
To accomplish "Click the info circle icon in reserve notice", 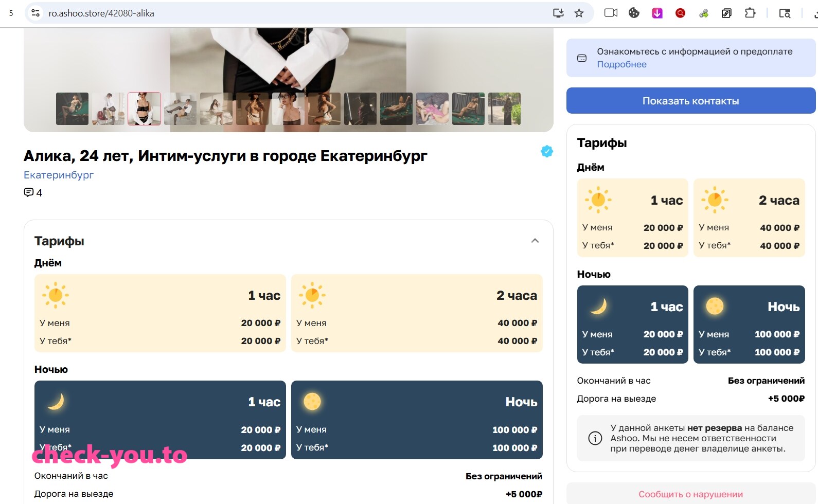I will (595, 438).
